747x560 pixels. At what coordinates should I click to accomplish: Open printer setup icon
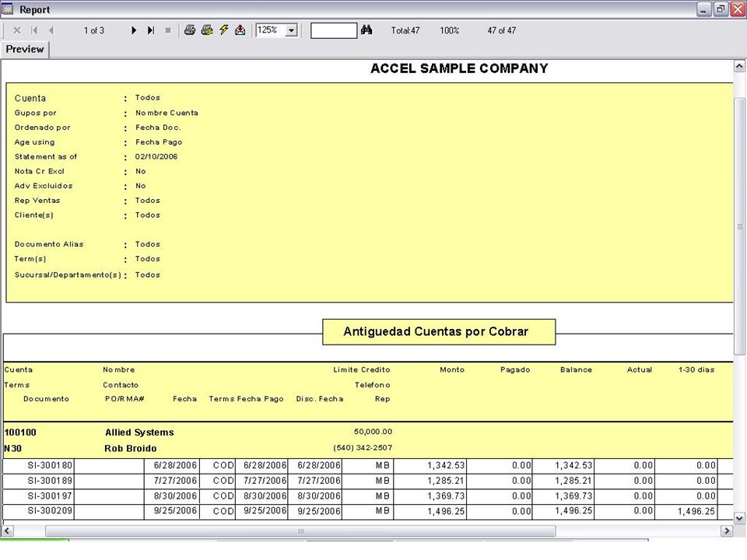click(207, 30)
